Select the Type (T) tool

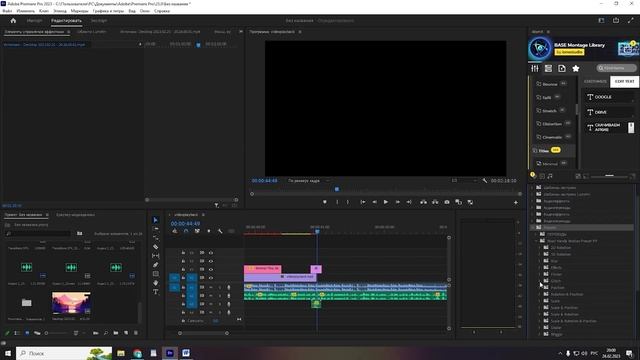pos(156,292)
